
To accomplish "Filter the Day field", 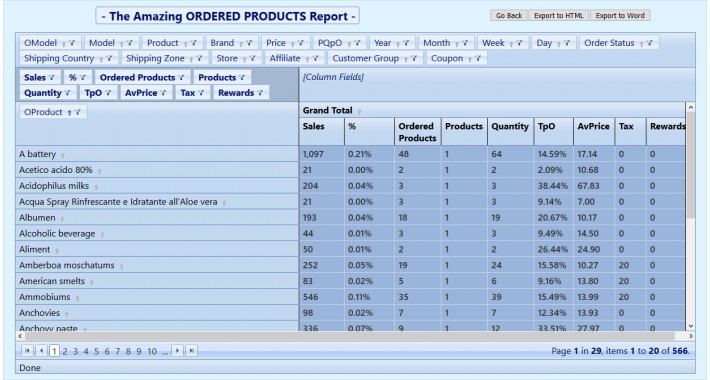I will (x=567, y=43).
